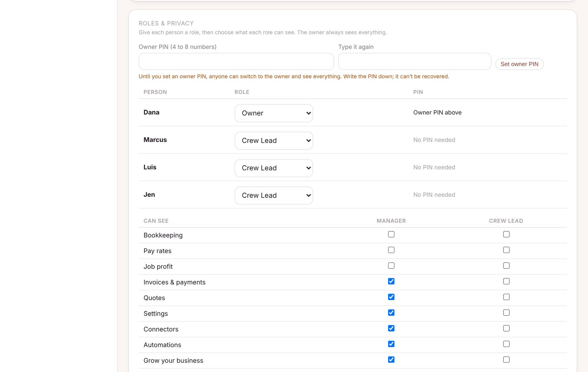This screenshot has width=588, height=372.
Task: Click the Owner PIN input field
Action: tap(236, 61)
